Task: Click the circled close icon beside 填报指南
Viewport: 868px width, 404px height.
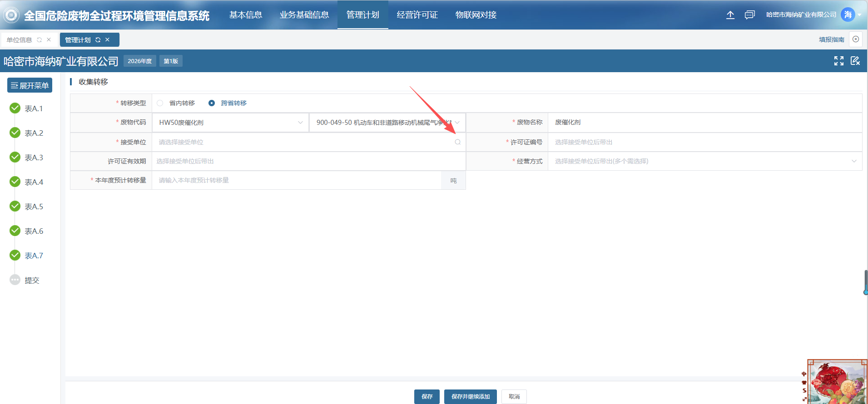Action: 856,39
